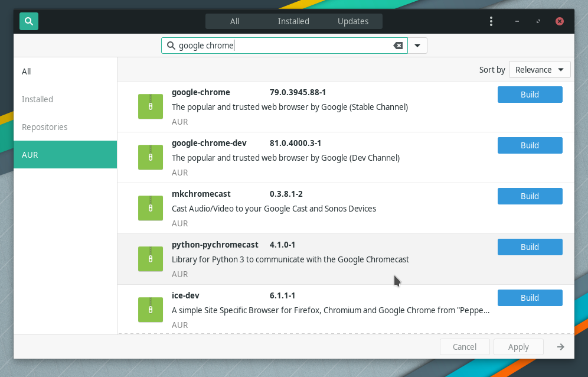Select Repositories in the left sidebar

pyautogui.click(x=66, y=127)
